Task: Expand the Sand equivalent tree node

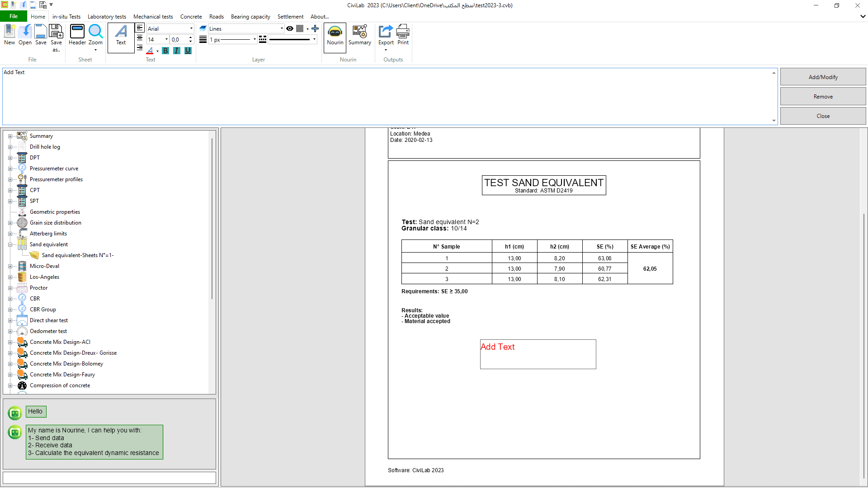Action: pos(11,244)
